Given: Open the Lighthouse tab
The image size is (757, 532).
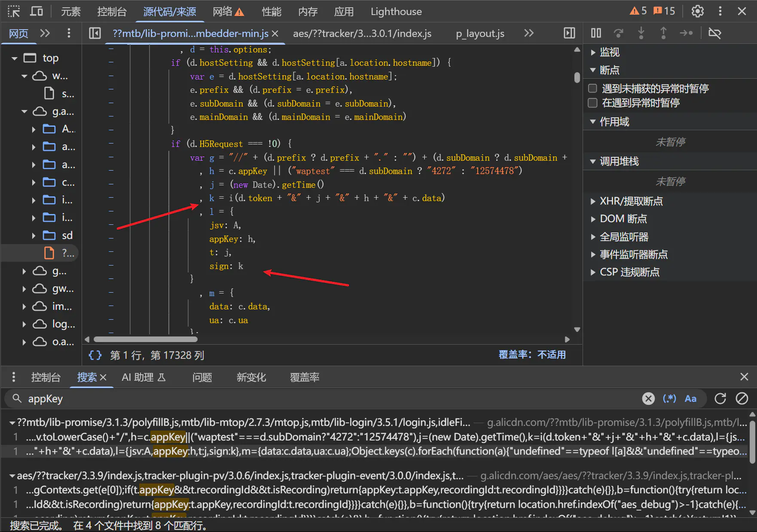Looking at the screenshot, I should coord(396,12).
